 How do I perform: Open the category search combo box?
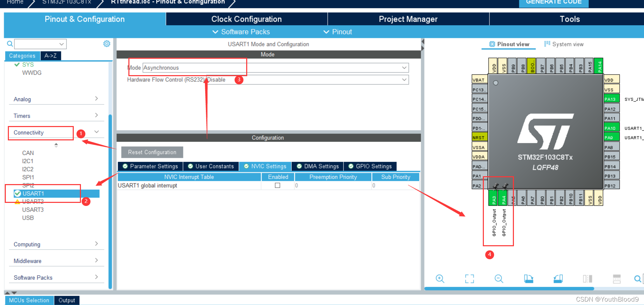point(40,44)
